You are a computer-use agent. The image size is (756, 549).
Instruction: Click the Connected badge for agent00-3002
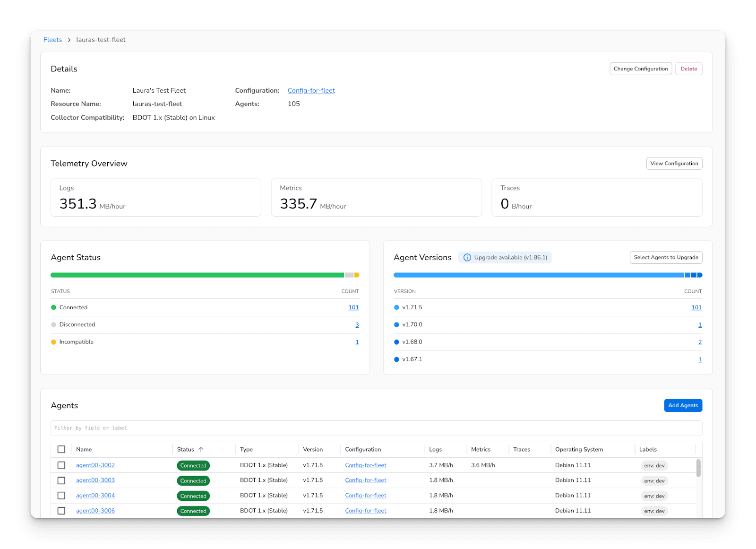(x=193, y=466)
